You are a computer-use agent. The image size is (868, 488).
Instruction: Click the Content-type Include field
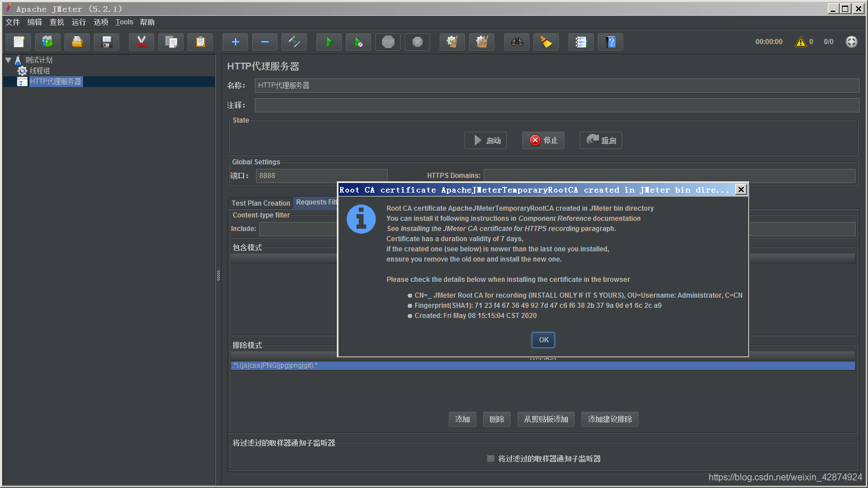click(298, 229)
